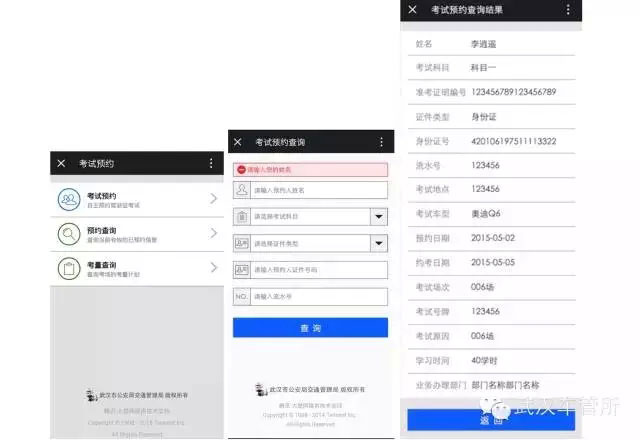Click the exam subject icon left of 请选择考试科目
Image resolution: width=640 pixels, height=440 pixels.
[242, 217]
